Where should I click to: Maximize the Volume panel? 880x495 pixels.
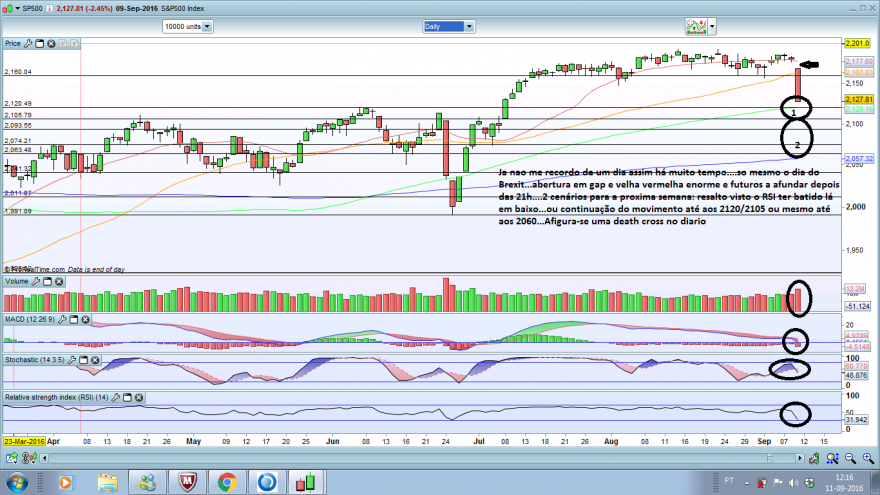pyautogui.click(x=47, y=281)
